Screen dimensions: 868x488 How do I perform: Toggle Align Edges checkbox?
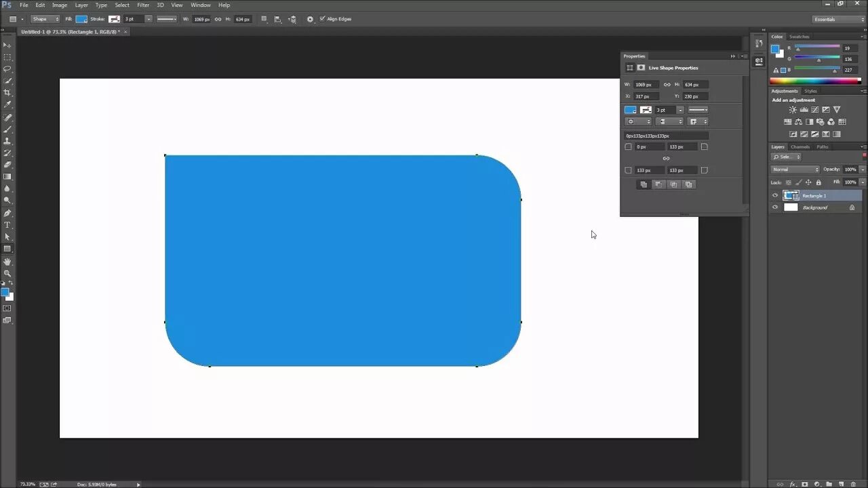tap(323, 19)
